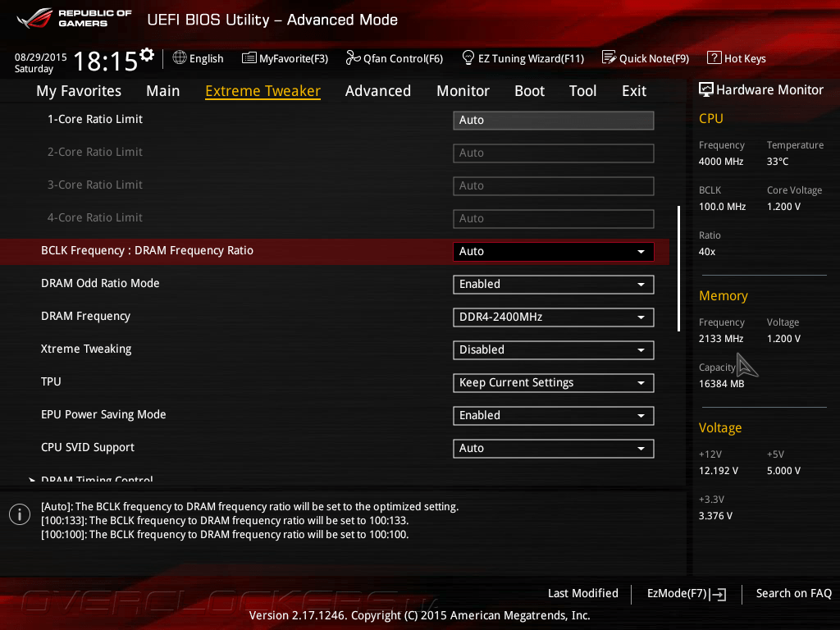This screenshot has height=630, width=840.
Task: Click the Quick Note pencil icon
Action: tap(609, 57)
